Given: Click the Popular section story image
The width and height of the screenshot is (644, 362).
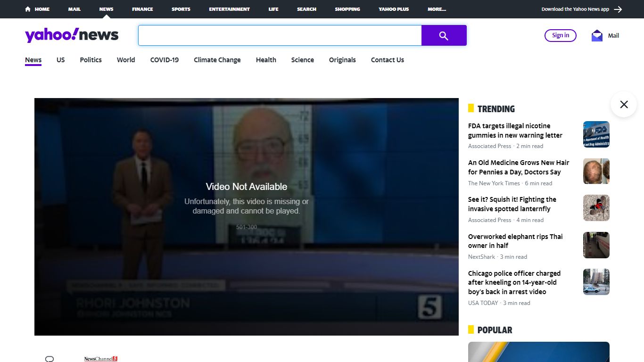Looking at the screenshot, I should tap(539, 352).
